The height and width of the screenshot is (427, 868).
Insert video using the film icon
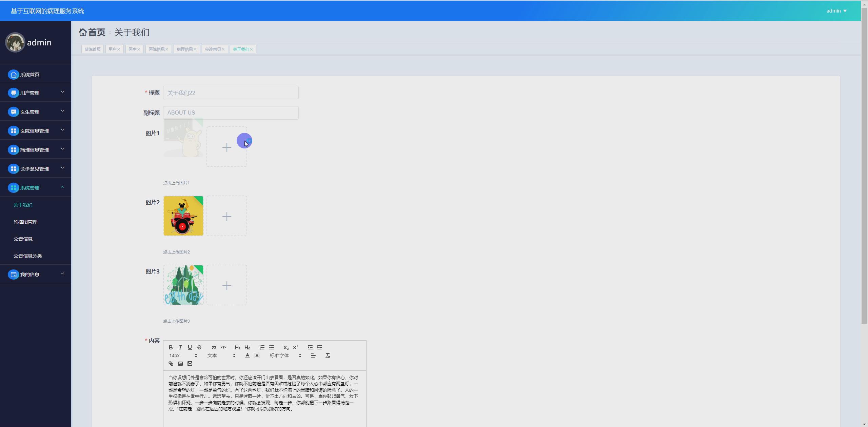pos(190,364)
